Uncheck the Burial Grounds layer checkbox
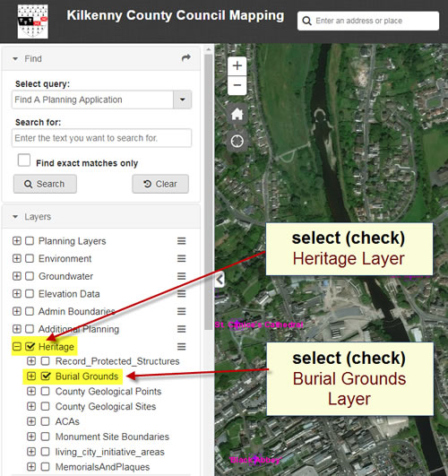 (x=46, y=376)
